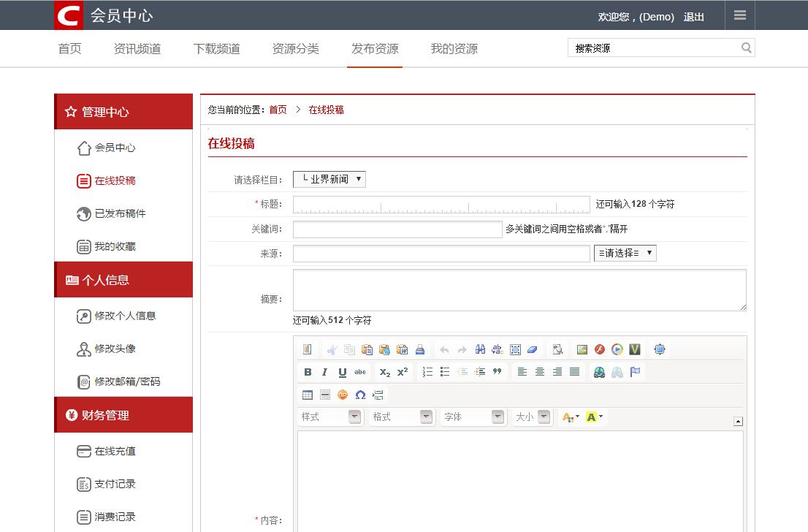
Task: Click the 摘要 summary text area
Action: pos(519,290)
